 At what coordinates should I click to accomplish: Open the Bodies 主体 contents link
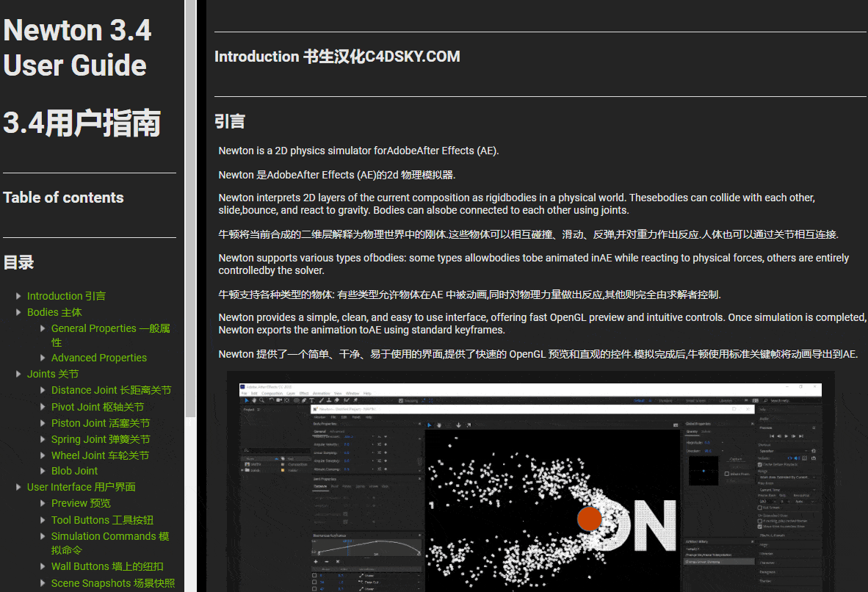pyautogui.click(x=54, y=312)
